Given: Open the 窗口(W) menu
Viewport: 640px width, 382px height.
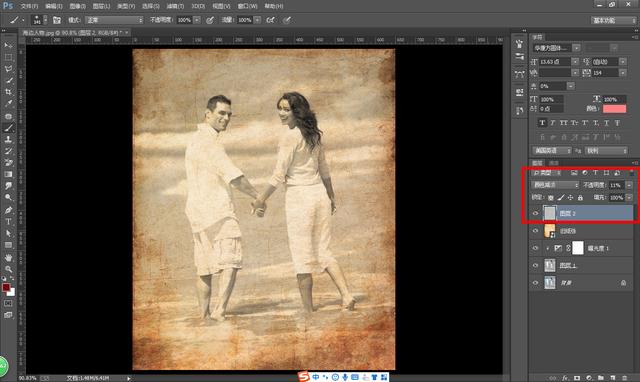Looking at the screenshot, I should coord(247,6).
